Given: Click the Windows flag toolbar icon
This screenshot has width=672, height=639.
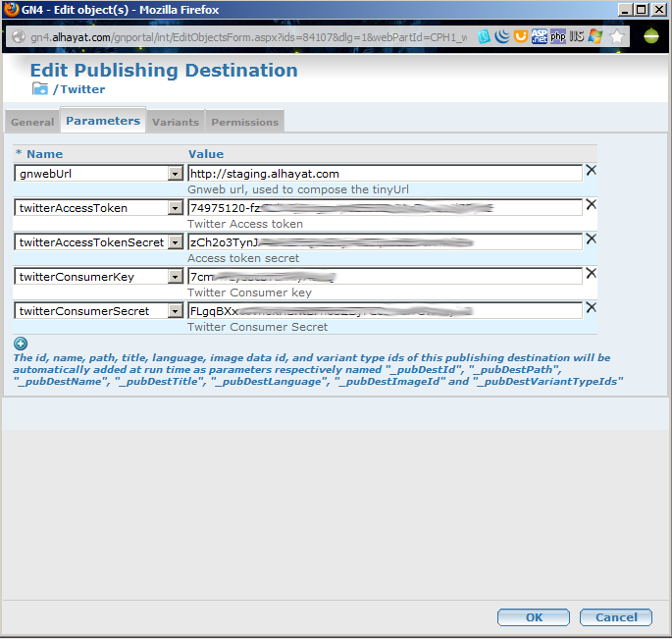Looking at the screenshot, I should 594,37.
